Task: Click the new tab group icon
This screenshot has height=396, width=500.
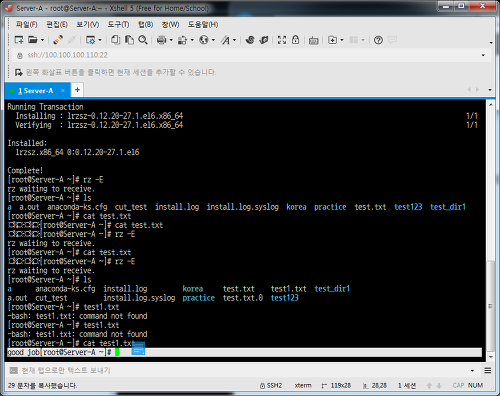Action: point(332,40)
